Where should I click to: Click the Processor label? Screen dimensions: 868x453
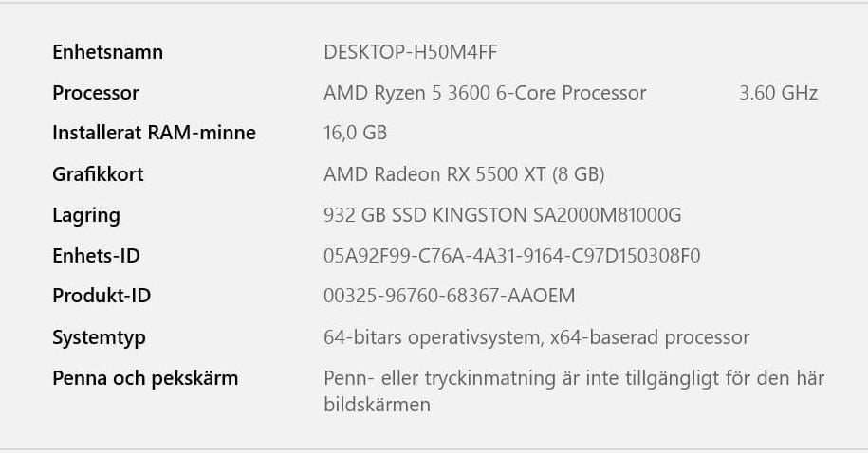pos(96,93)
